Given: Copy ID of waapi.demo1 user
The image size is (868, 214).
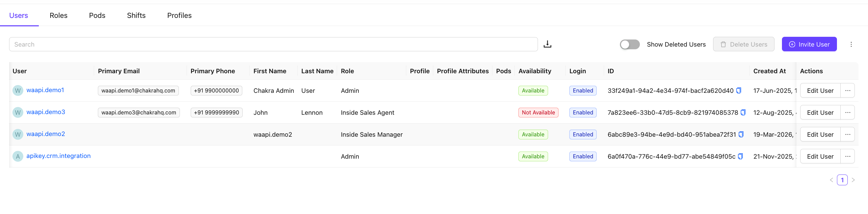Looking at the screenshot, I should point(739,90).
